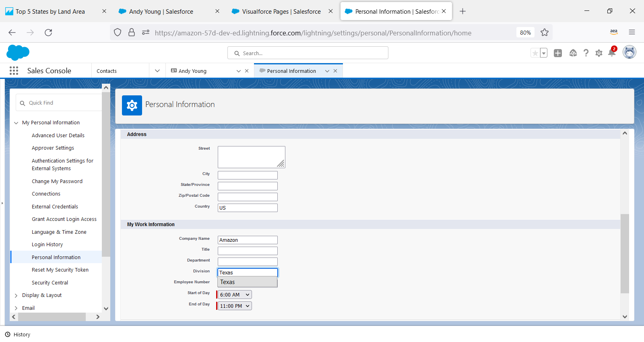Open the Start of Day dropdown
Image resolution: width=644 pixels, height=342 pixels.
pyautogui.click(x=234, y=295)
